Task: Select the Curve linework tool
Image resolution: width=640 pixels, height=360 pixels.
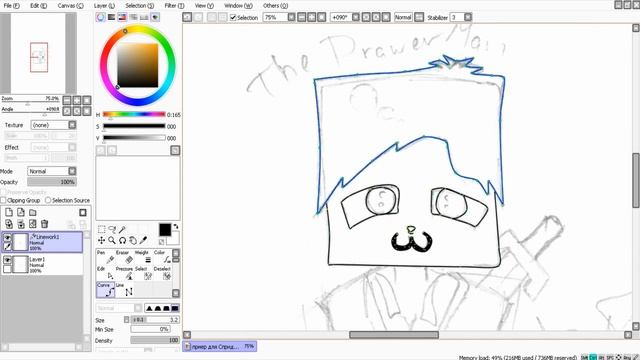Action: (x=105, y=290)
